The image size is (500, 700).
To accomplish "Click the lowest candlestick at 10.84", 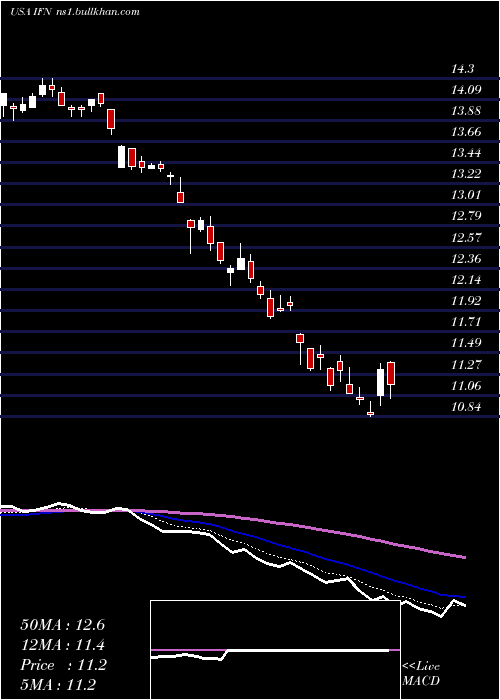I will click(x=370, y=413).
